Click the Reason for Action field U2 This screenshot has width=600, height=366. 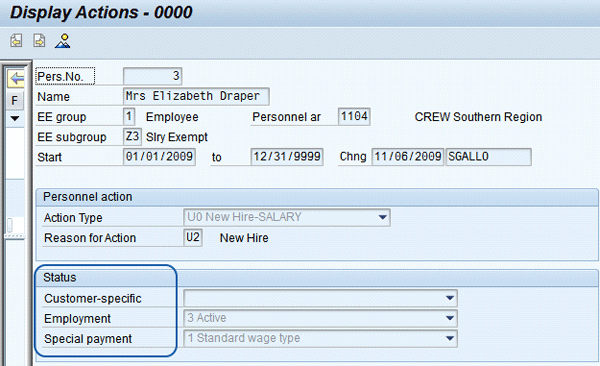point(193,237)
